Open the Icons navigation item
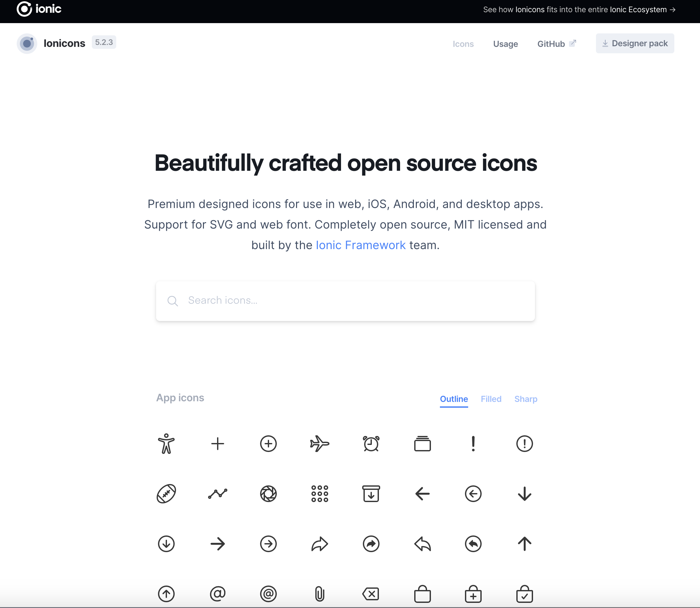The width and height of the screenshot is (700, 608). pos(463,44)
